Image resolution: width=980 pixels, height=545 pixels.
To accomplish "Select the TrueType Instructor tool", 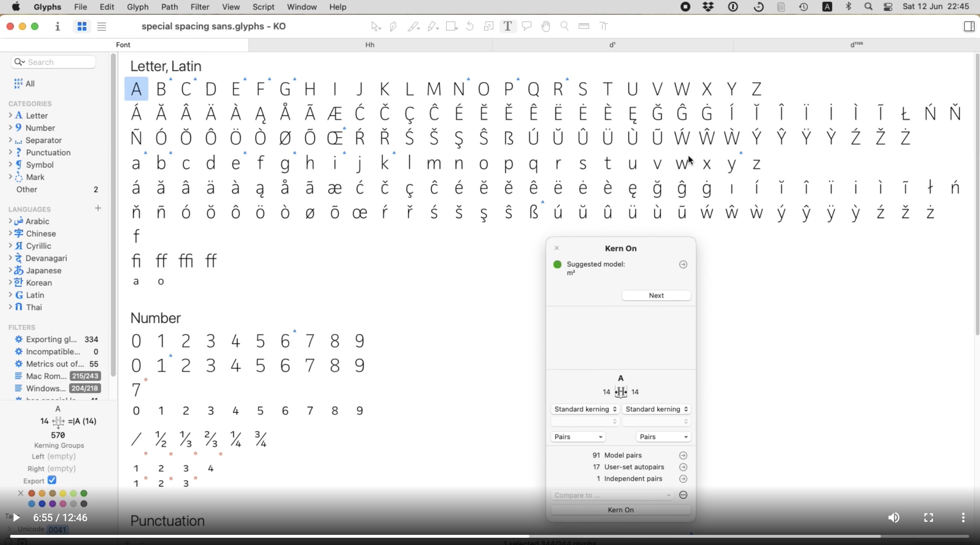I will 604,26.
